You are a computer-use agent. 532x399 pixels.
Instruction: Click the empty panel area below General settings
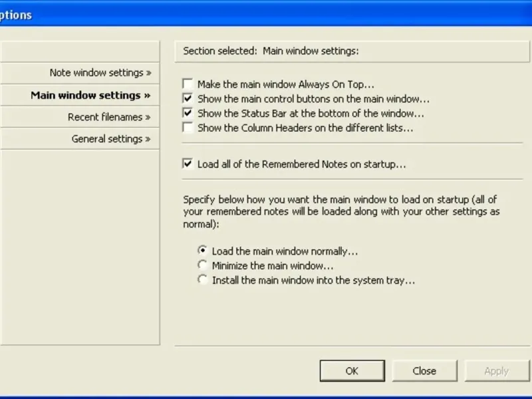coord(80,246)
